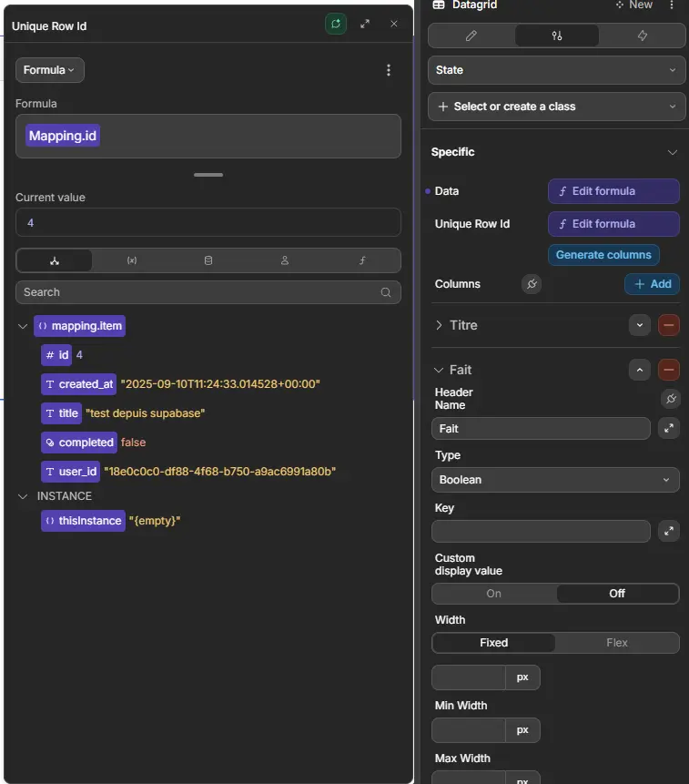Select the completed property tag

pyautogui.click(x=79, y=443)
